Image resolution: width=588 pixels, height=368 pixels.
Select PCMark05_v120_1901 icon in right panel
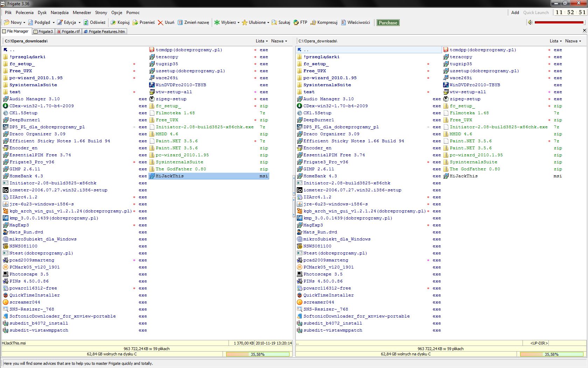coord(299,267)
